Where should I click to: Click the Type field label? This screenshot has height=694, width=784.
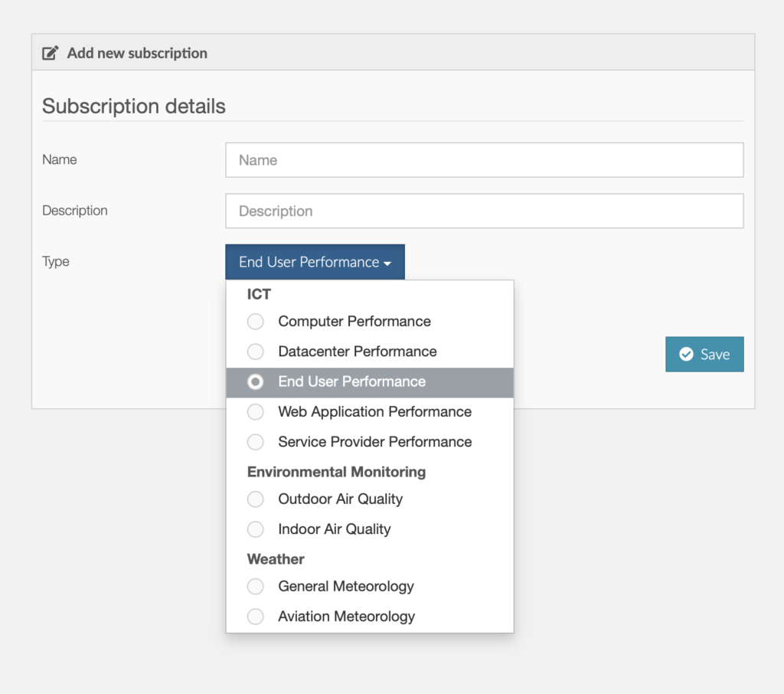click(55, 262)
